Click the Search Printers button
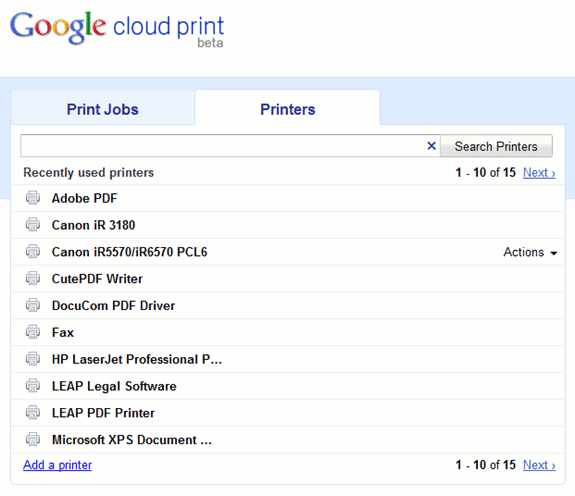 [496, 146]
